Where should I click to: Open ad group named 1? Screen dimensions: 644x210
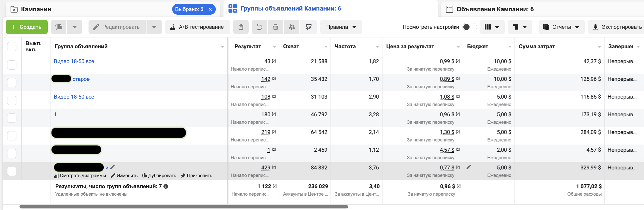coord(55,114)
